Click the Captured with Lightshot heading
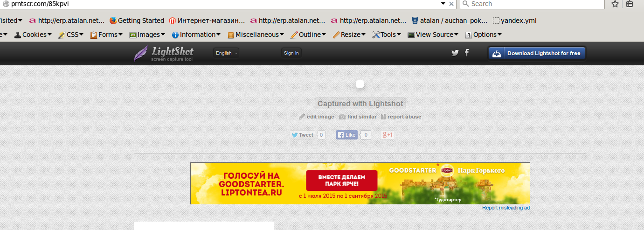This screenshot has height=230, width=644. [x=360, y=104]
